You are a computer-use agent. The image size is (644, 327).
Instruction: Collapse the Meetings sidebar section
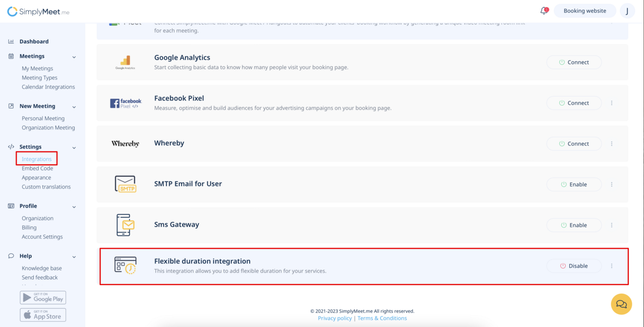74,56
